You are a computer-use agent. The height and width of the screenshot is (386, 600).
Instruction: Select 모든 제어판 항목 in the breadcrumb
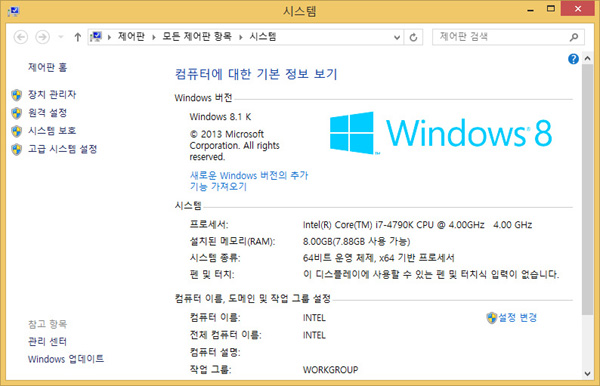(197, 37)
